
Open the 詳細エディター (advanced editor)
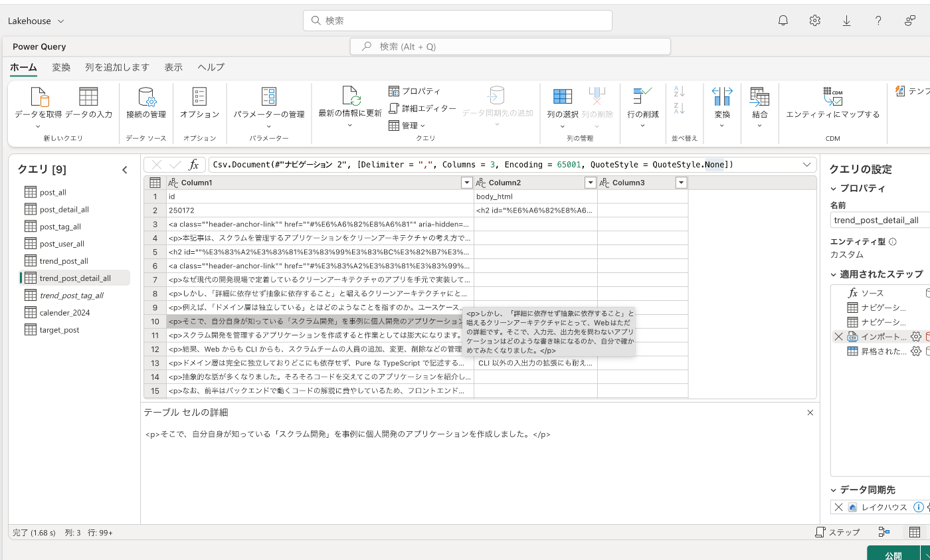coord(422,108)
